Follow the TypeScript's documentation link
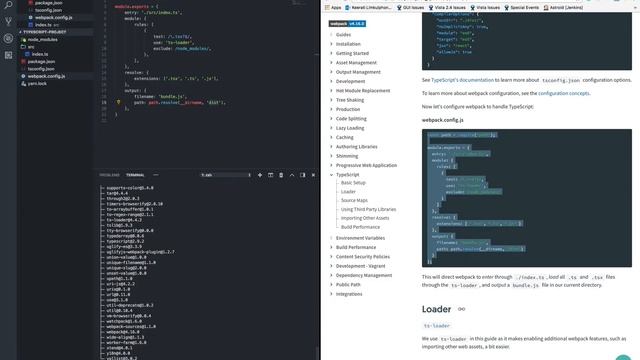The width and height of the screenshot is (640, 360). click(x=462, y=80)
